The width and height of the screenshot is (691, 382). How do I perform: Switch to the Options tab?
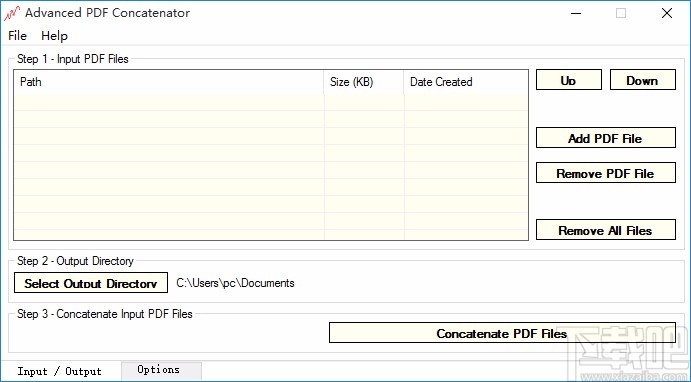coord(161,370)
